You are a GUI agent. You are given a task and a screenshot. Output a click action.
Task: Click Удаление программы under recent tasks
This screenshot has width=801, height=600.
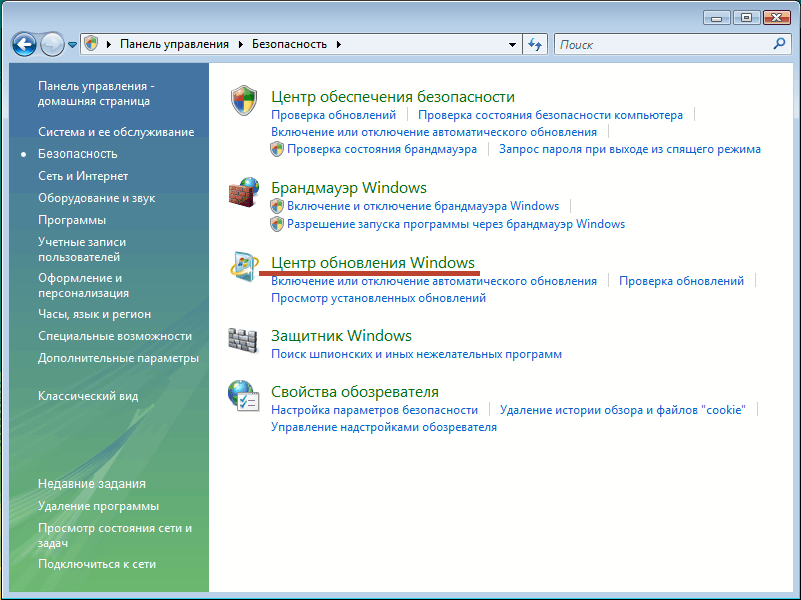tap(98, 506)
